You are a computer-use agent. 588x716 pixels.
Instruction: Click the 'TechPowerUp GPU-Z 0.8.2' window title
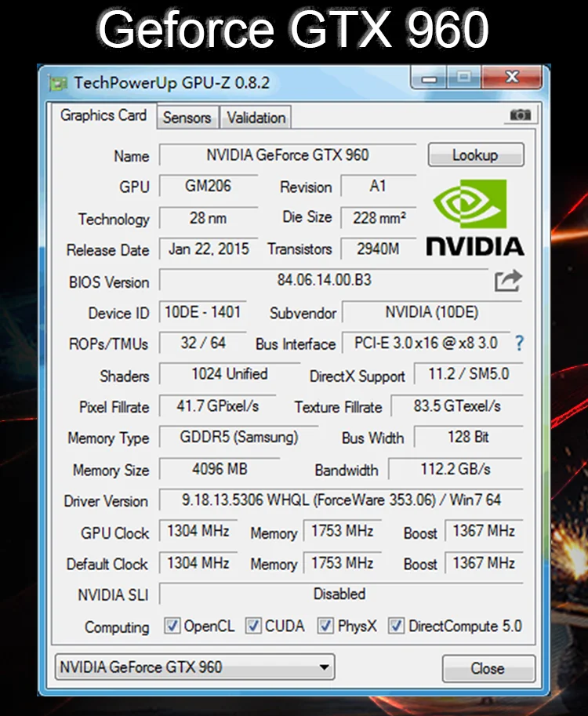[x=172, y=82]
